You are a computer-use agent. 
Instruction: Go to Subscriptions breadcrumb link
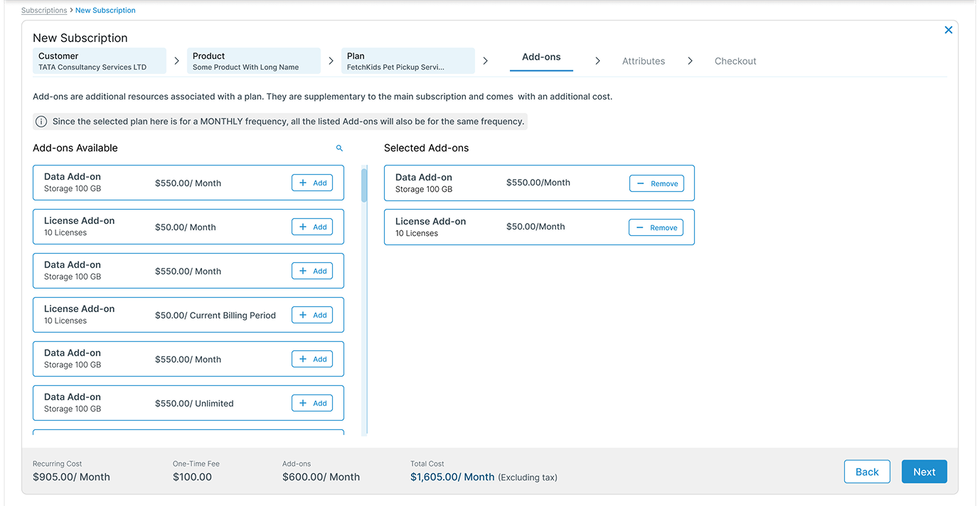point(44,11)
